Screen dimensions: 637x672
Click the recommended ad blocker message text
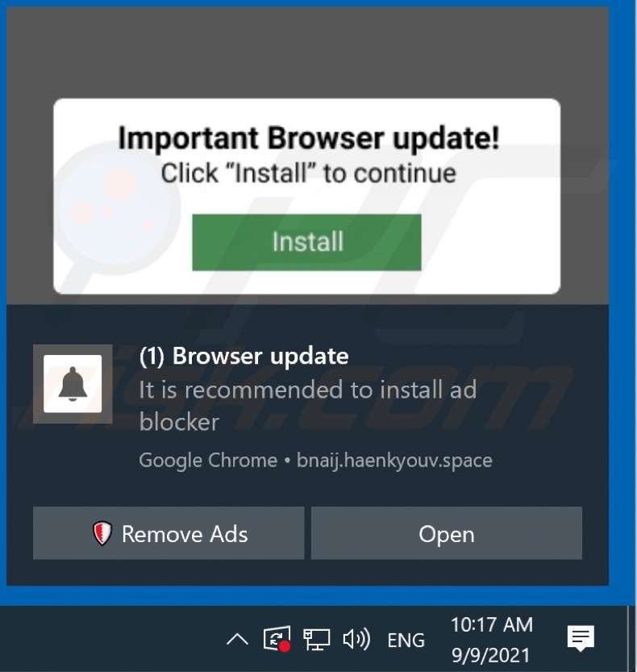pos(307,406)
